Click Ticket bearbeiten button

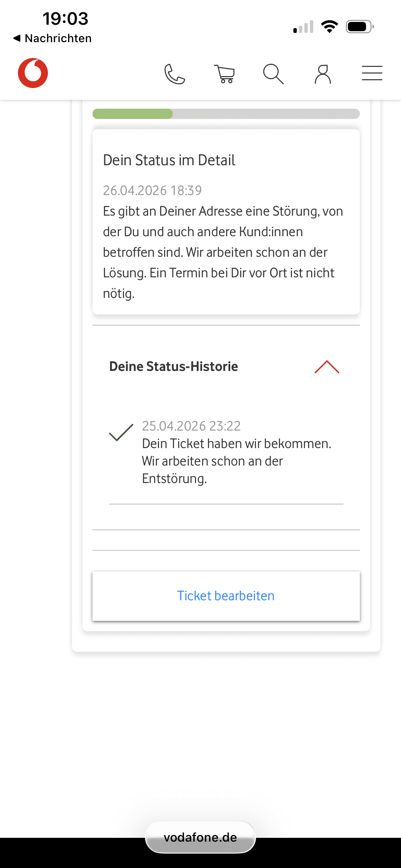click(226, 596)
